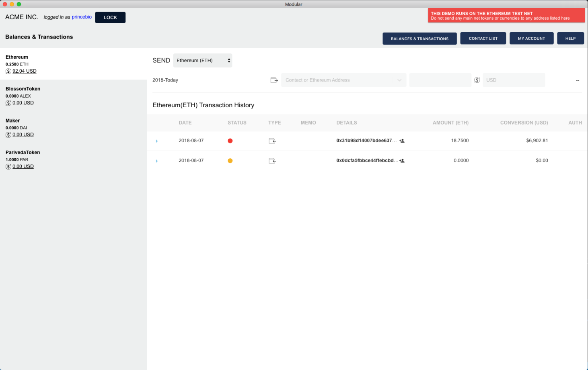Click the 18.7500 amount cell
This screenshot has width=588, height=370.
[x=460, y=141]
